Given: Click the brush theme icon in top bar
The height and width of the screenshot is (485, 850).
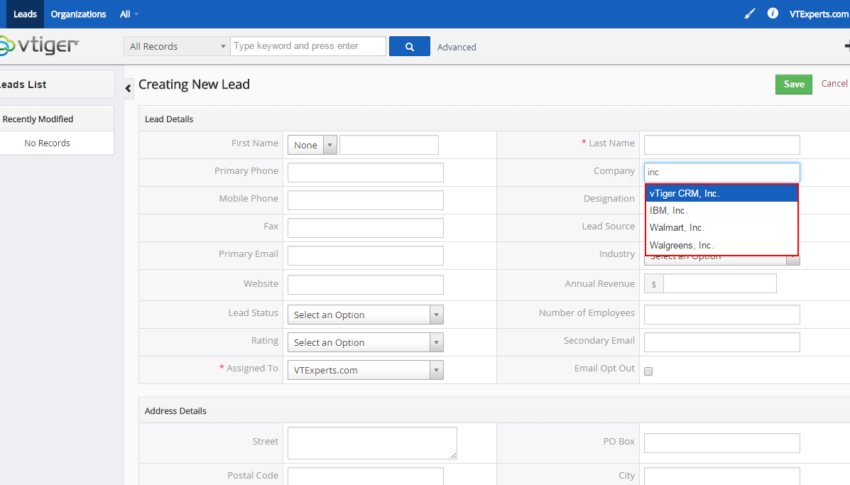Looking at the screenshot, I should point(750,14).
